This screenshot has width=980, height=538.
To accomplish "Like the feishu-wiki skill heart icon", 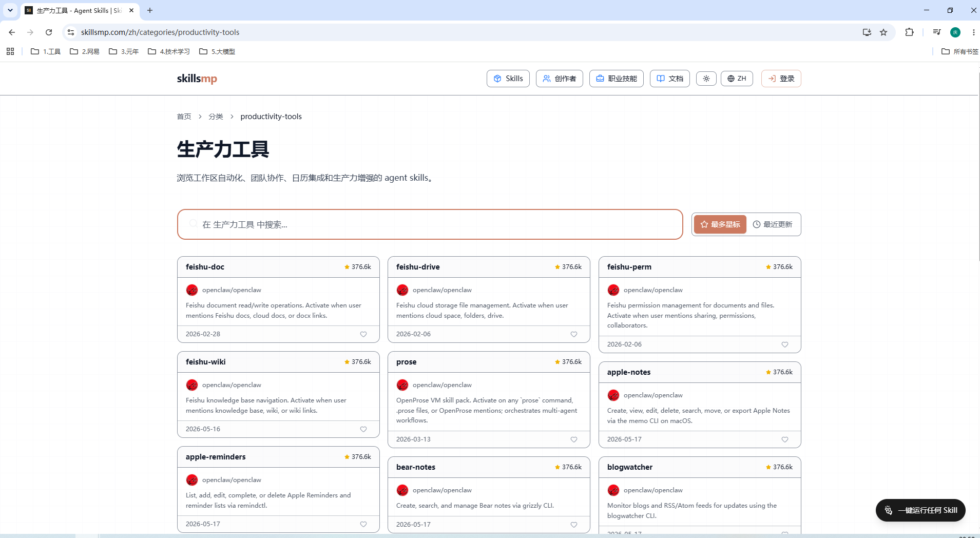I will 363,429.
